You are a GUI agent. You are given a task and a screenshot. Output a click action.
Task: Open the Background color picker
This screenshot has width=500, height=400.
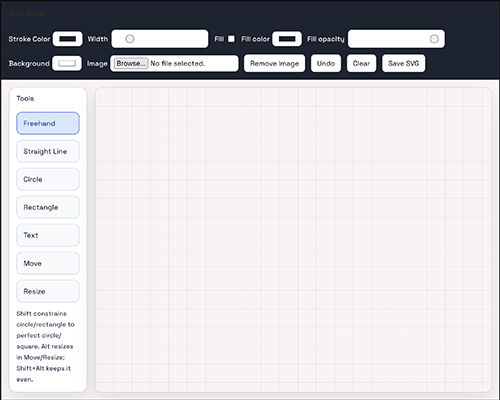[x=67, y=63]
